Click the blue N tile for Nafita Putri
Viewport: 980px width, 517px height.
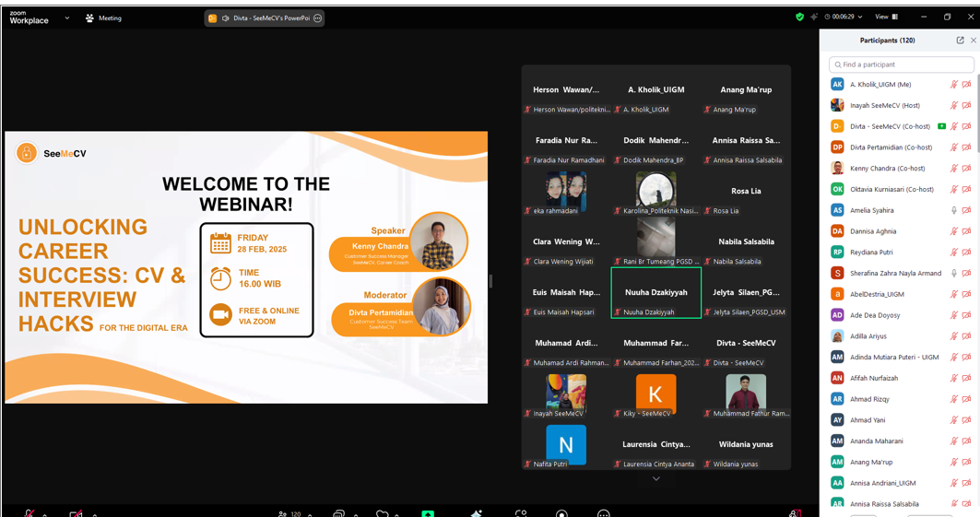point(566,445)
